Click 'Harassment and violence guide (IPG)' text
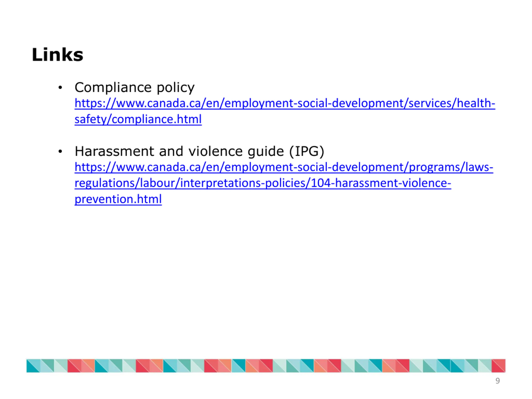This screenshot has width=532, height=399. 199,151
